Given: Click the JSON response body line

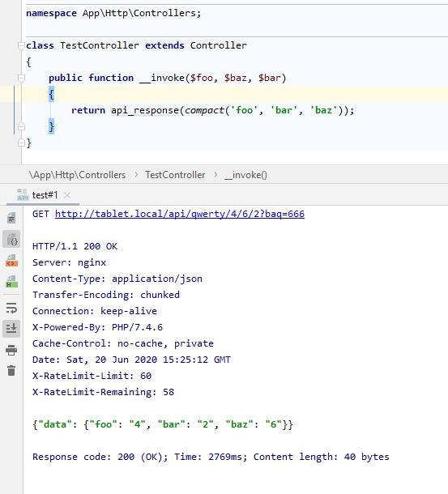Looking at the screenshot, I should (x=163, y=424).
